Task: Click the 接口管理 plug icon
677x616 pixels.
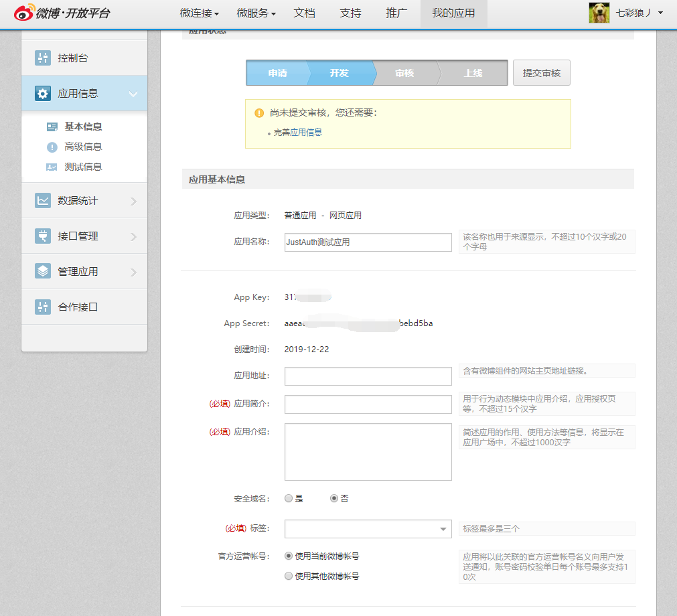Action: 43,236
